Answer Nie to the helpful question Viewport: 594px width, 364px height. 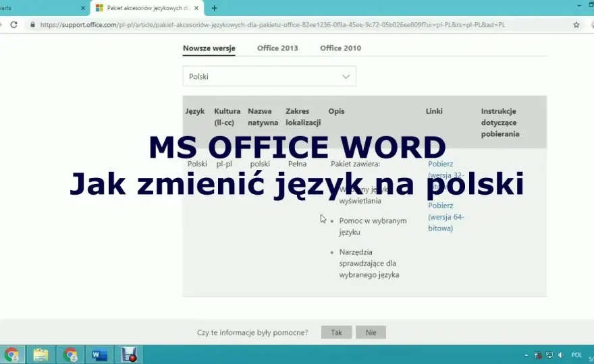pyautogui.click(x=371, y=332)
